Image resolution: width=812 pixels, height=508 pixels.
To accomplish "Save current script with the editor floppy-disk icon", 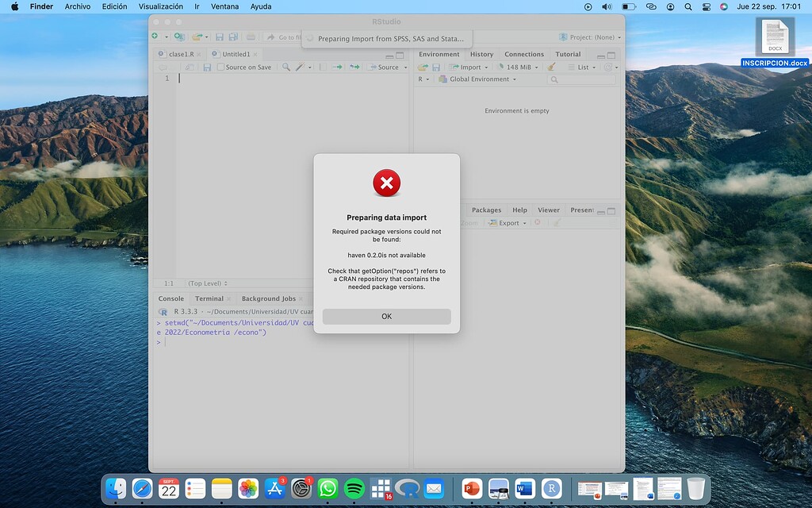I will tap(207, 67).
